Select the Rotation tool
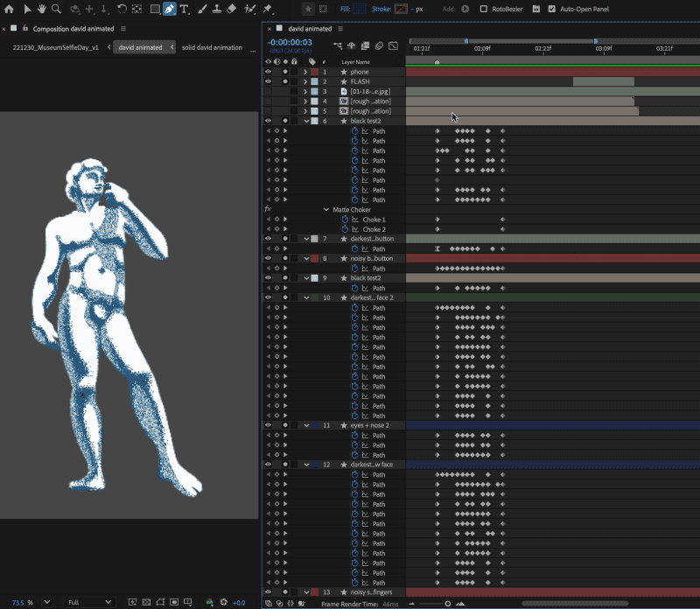The width and height of the screenshot is (700, 609). point(122,9)
